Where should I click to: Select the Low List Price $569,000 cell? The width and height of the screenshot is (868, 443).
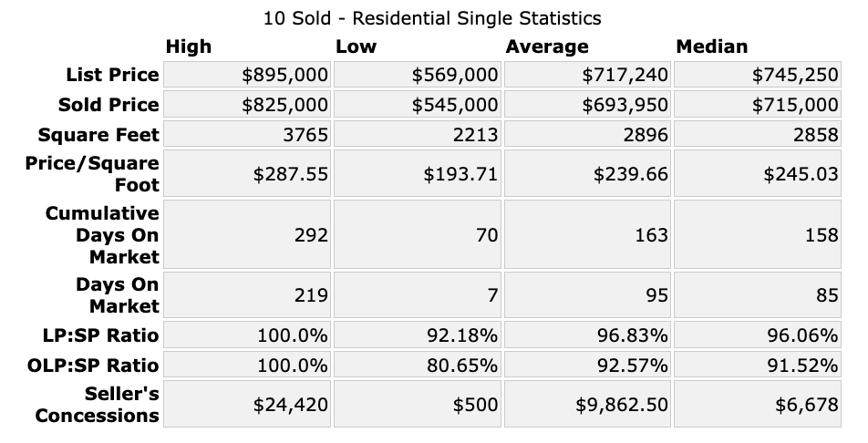tap(418, 75)
